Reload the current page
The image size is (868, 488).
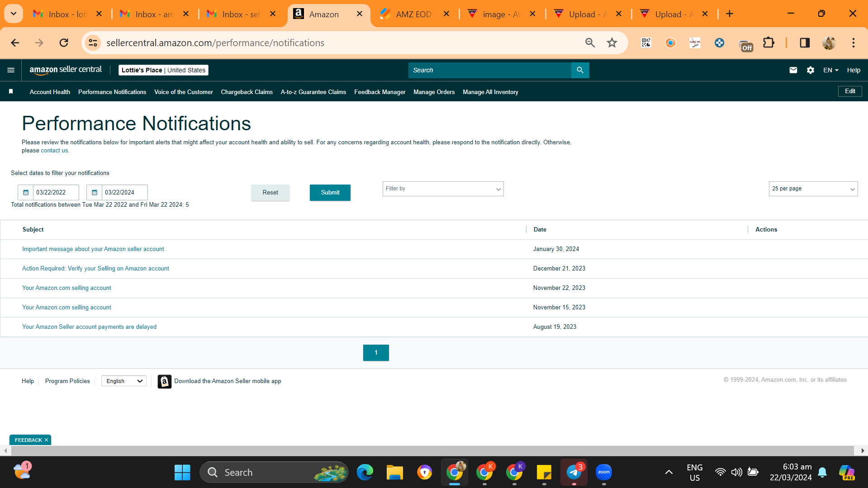point(64,43)
